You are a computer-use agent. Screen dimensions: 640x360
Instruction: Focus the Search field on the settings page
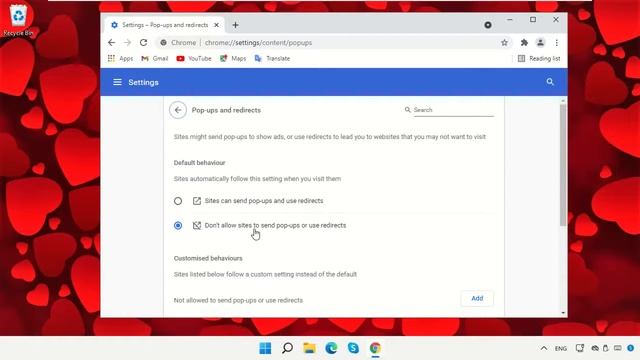453,110
